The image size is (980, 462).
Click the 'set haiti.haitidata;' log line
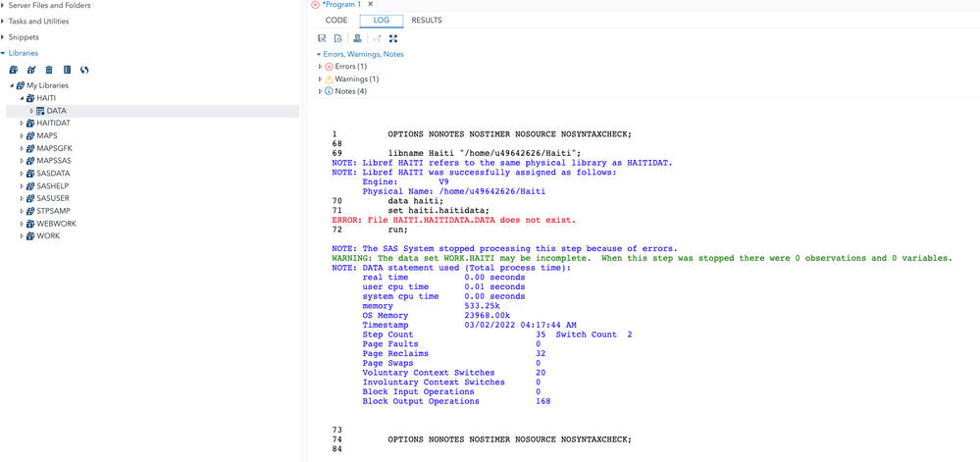click(x=439, y=210)
